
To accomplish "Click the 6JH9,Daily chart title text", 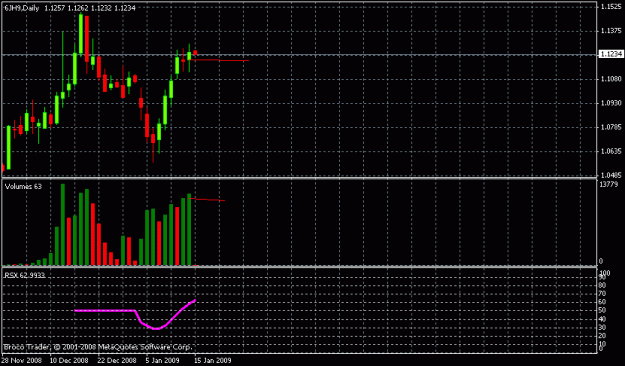I will pyautogui.click(x=22, y=8).
